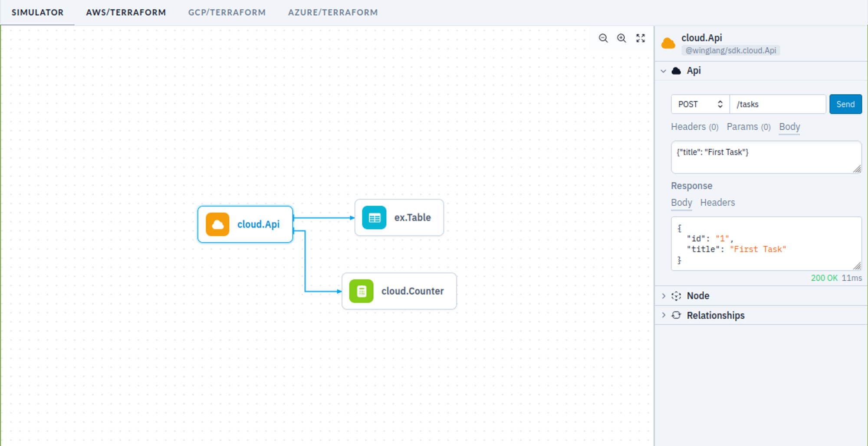Click the fit-to-screen expand icon

coord(641,38)
